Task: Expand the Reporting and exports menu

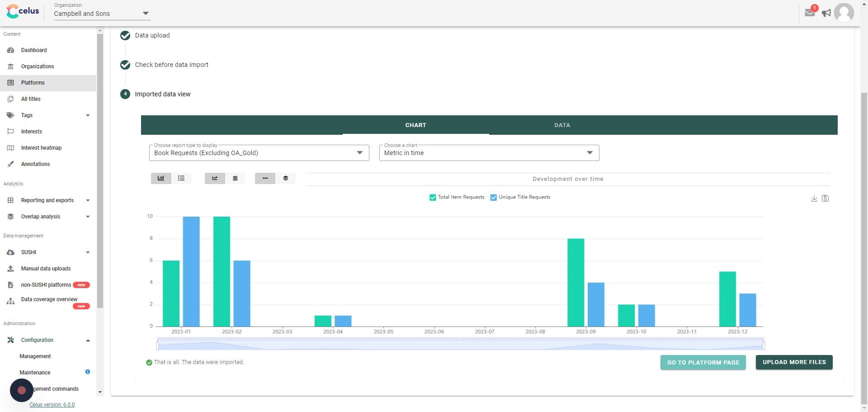Action: [x=47, y=200]
